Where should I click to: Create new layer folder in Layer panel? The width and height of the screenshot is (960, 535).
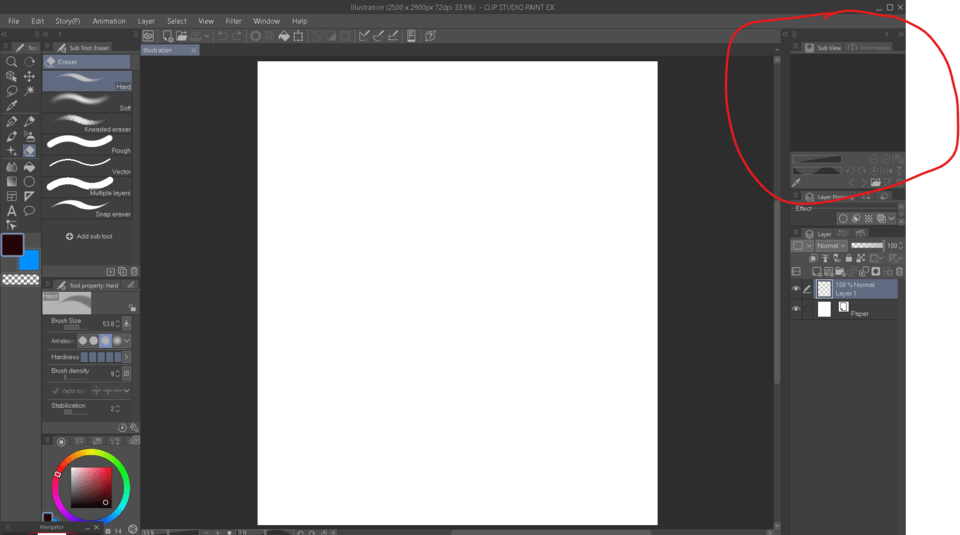[x=840, y=271]
